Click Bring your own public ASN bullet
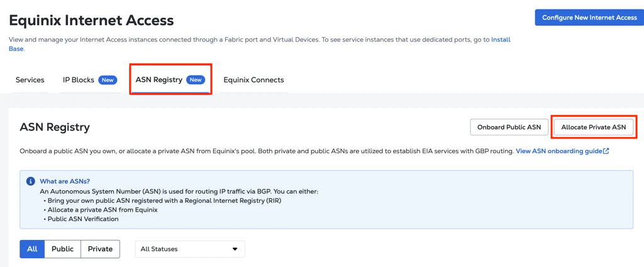 click(x=165, y=201)
